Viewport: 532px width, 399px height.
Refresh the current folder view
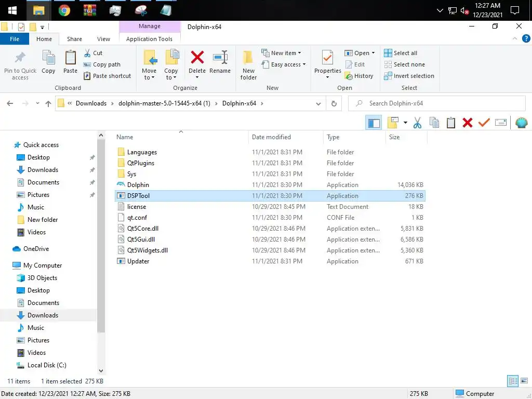(334, 103)
